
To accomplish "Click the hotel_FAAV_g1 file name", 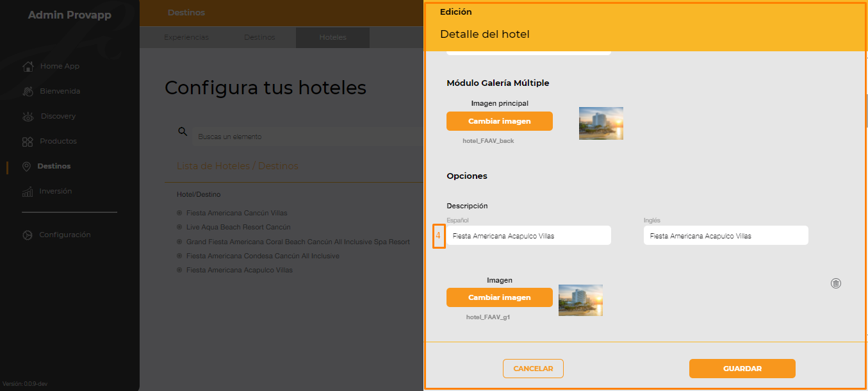I will [x=488, y=317].
